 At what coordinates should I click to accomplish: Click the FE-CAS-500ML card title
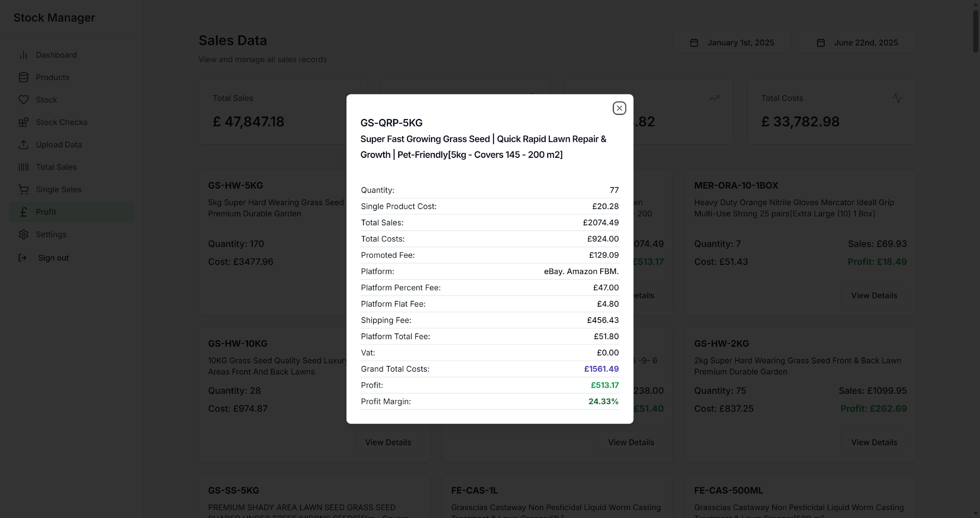(x=729, y=491)
